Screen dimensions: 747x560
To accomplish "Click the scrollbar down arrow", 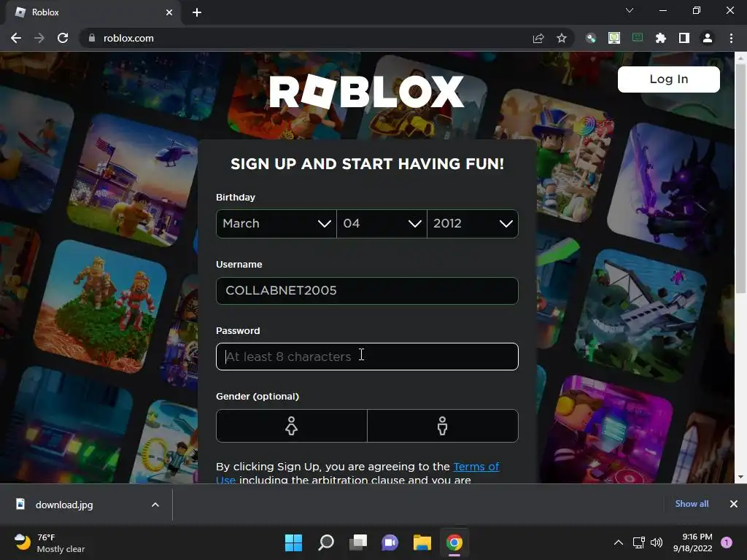I will pos(740,477).
